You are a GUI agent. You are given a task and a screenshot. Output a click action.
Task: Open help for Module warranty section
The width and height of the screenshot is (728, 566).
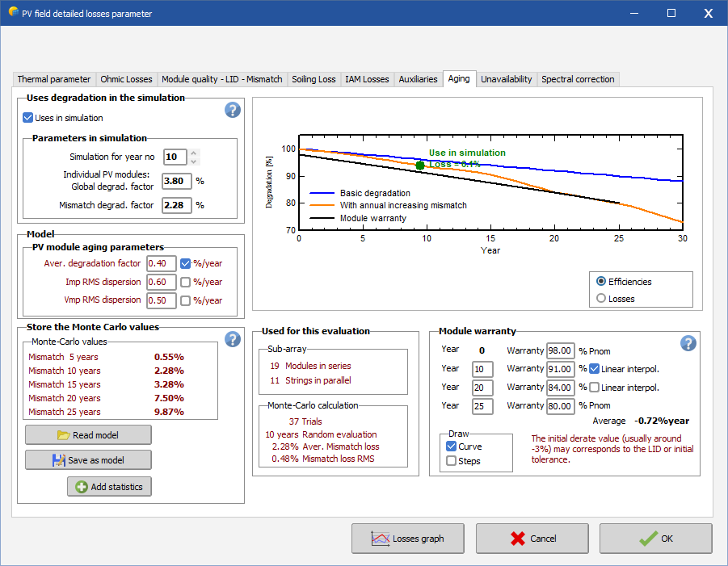688,343
